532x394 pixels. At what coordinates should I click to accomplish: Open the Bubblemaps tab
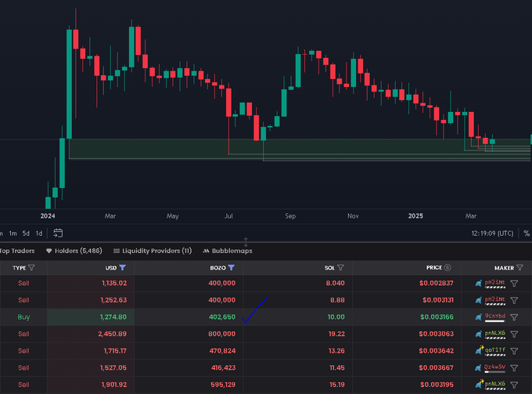point(228,251)
